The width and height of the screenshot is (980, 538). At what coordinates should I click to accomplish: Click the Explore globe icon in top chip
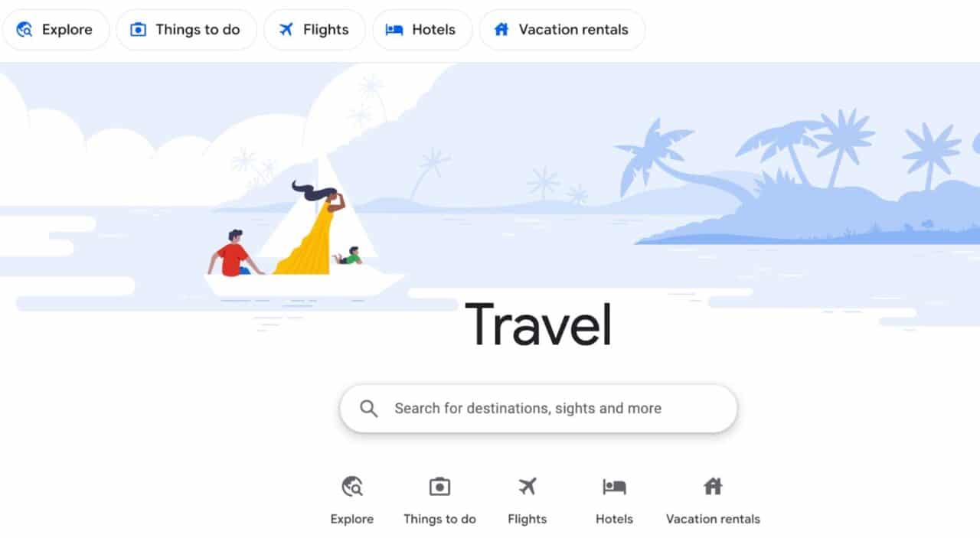point(24,30)
